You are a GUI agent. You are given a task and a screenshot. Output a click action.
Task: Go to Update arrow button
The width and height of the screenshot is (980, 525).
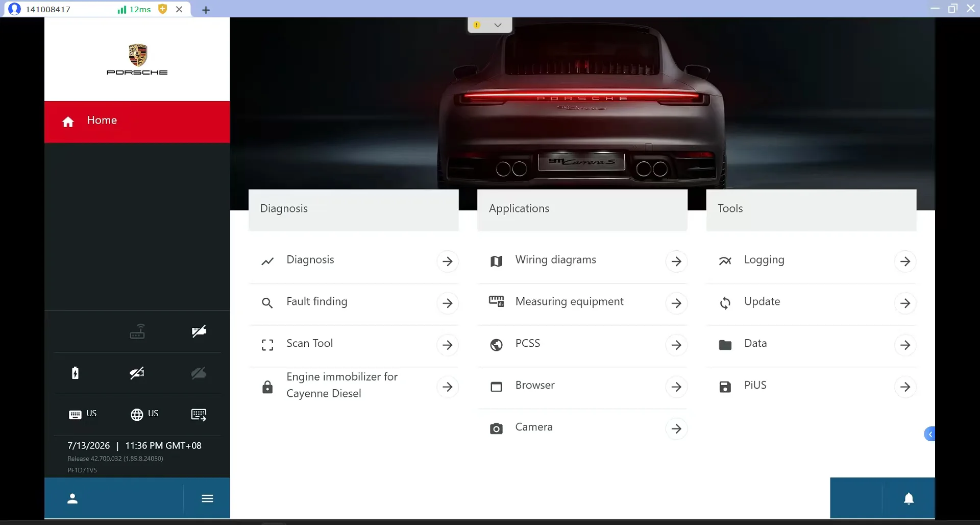tap(905, 303)
